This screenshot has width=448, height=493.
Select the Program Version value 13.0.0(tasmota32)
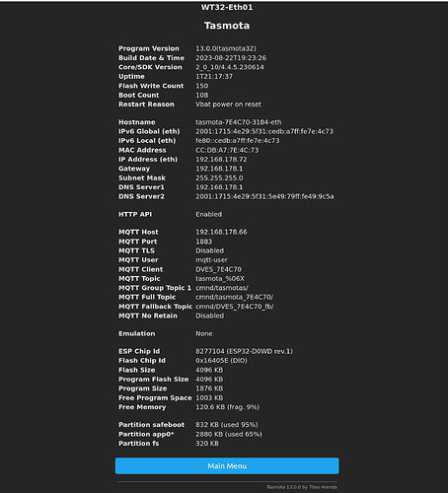pos(226,48)
